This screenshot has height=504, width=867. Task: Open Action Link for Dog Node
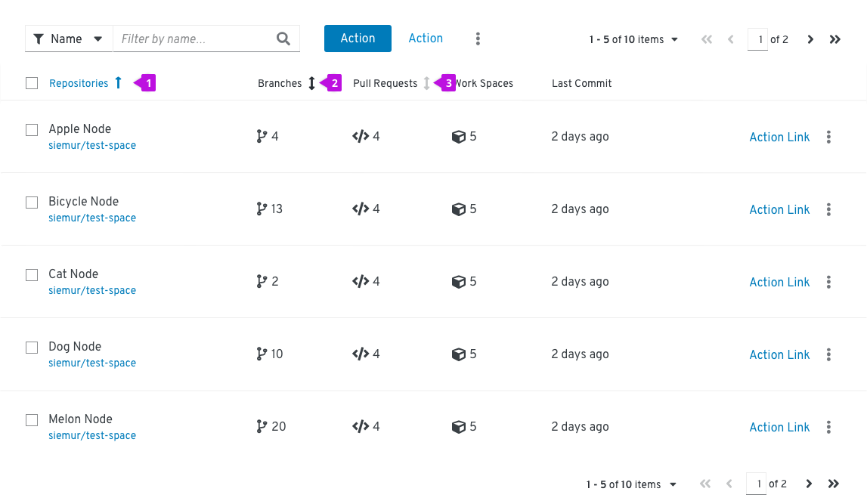[779, 354]
